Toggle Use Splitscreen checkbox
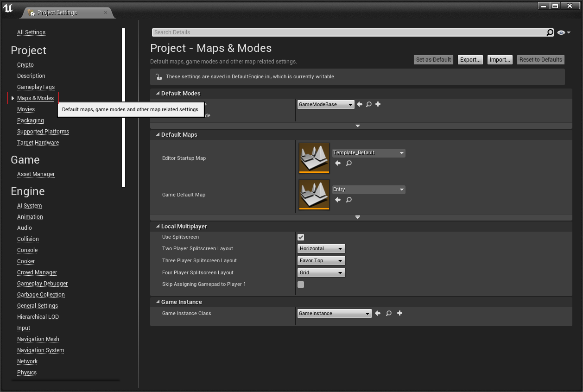 [301, 237]
